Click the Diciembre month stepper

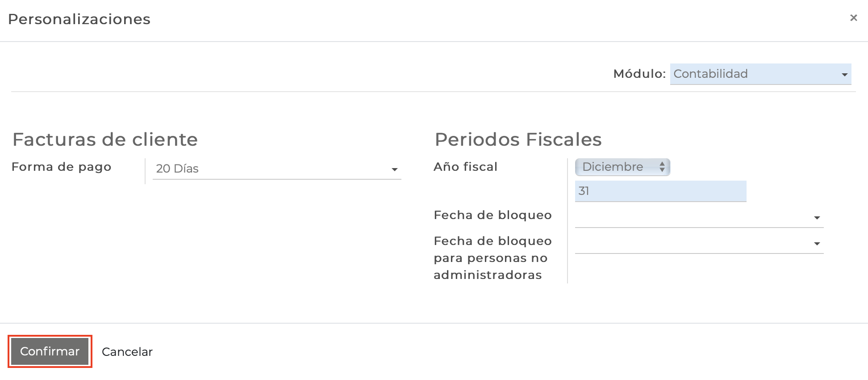click(622, 167)
